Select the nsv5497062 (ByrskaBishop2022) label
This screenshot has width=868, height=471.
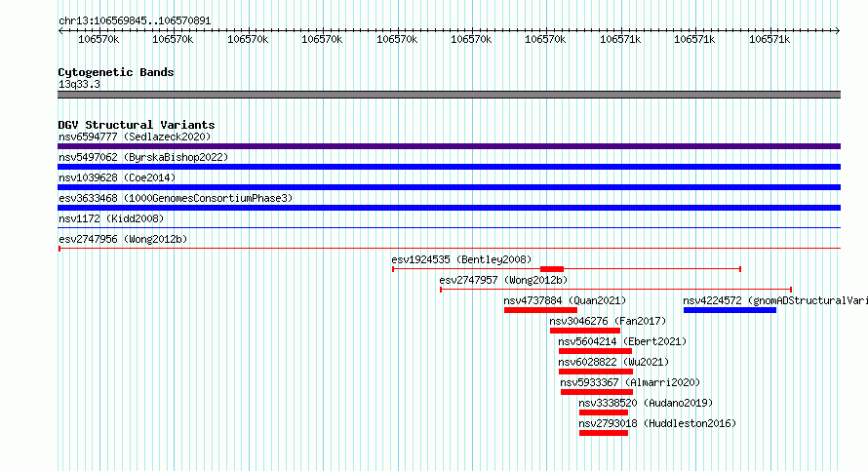(x=143, y=157)
